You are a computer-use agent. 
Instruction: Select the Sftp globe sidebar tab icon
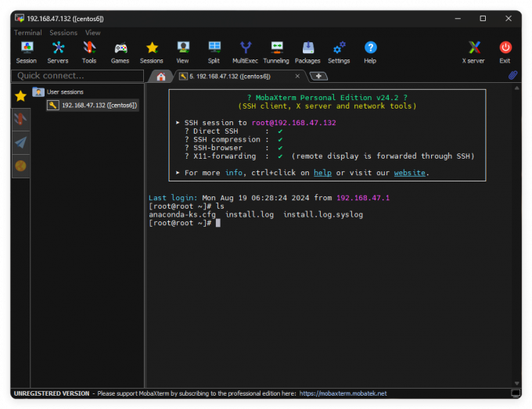coord(20,166)
